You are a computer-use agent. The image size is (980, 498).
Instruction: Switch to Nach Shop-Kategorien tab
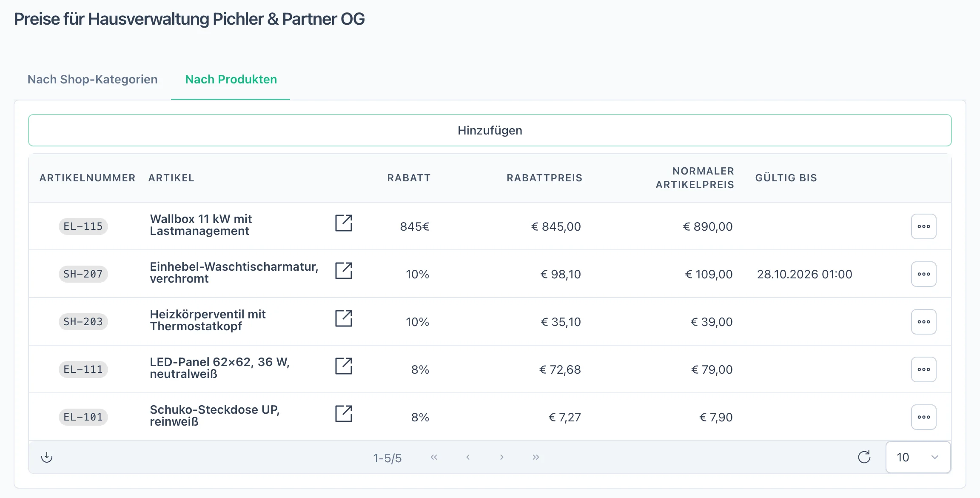pos(92,80)
